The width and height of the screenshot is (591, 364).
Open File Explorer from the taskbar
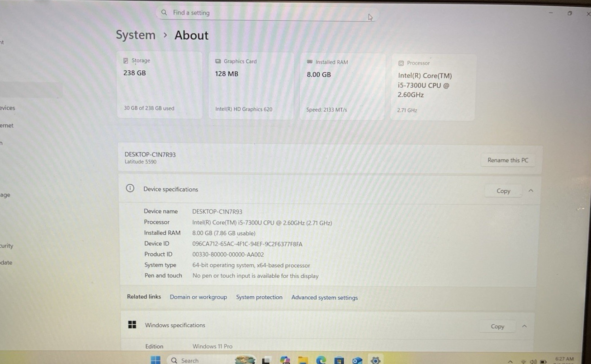(x=303, y=360)
